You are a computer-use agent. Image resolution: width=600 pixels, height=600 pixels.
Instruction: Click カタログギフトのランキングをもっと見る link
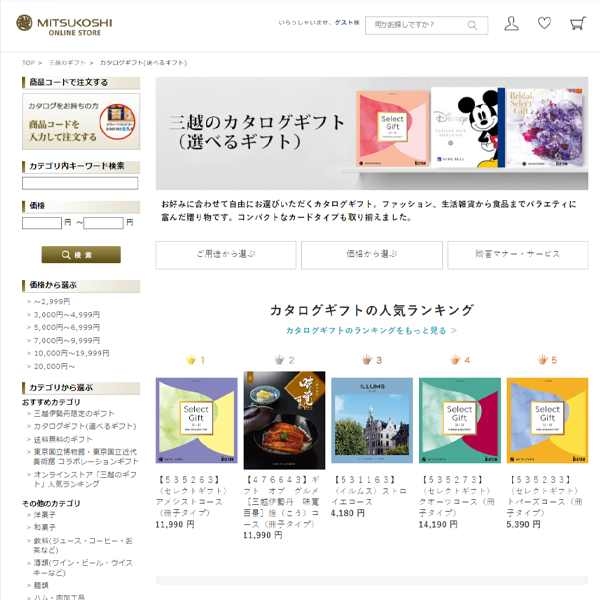tap(372, 331)
